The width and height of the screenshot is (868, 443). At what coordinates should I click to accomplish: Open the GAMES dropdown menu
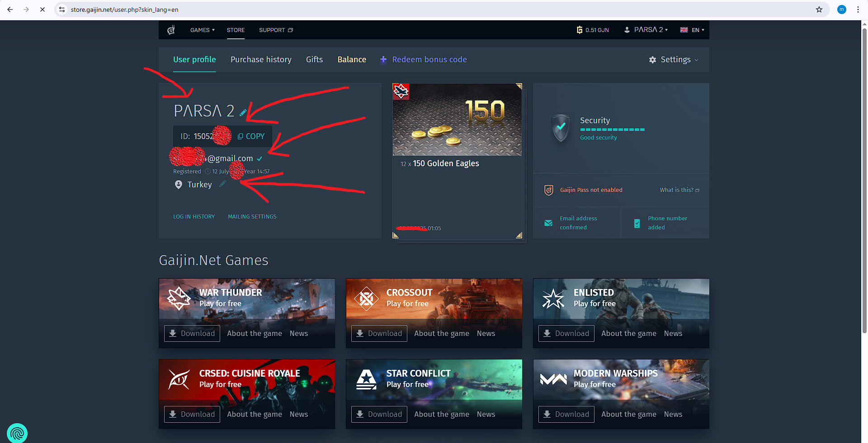202,30
